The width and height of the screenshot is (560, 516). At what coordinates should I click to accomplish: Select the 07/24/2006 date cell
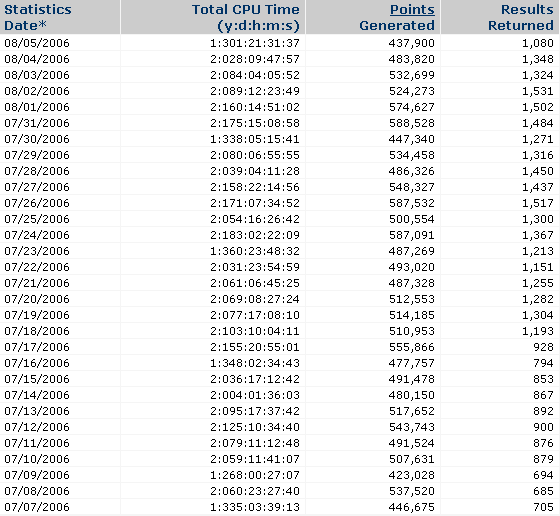tap(37, 235)
